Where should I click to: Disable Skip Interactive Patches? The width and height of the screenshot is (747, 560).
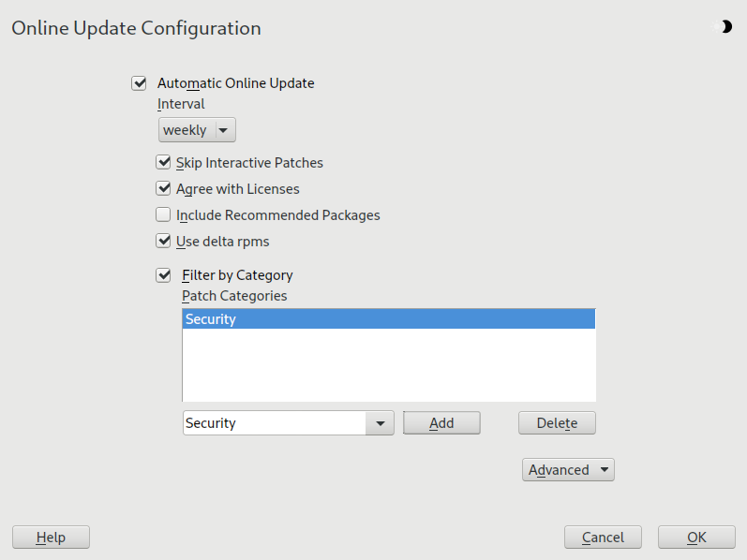[x=164, y=163]
